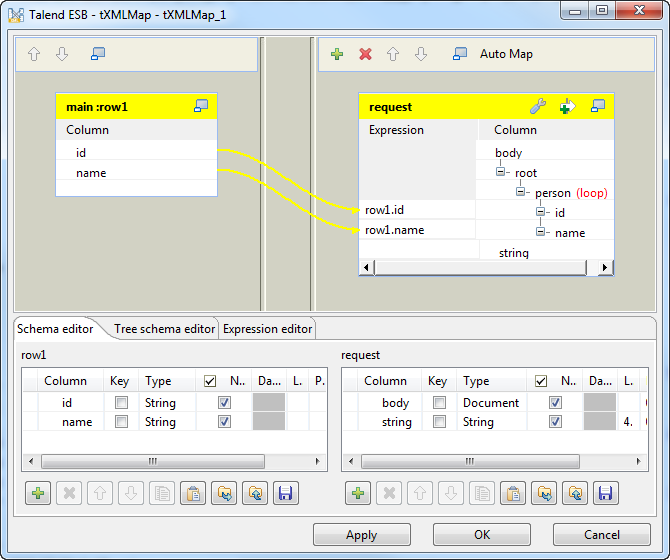Screen dimensions: 670x560
Task: Open the Expression editor tab
Action: pos(267,329)
